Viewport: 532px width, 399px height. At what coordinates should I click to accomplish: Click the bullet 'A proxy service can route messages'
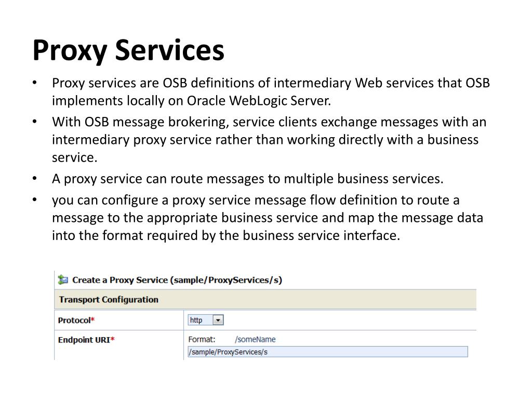248,179
